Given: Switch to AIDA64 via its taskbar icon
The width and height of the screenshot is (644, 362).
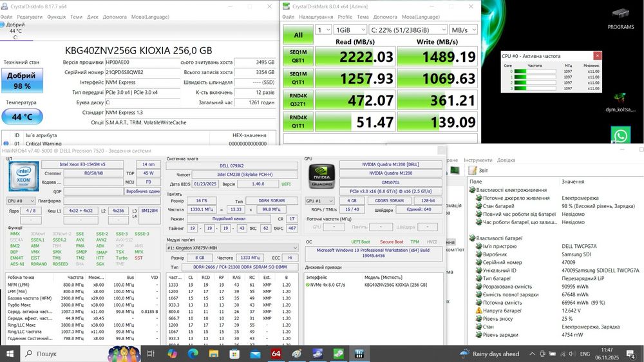Looking at the screenshot, I should coord(276,354).
